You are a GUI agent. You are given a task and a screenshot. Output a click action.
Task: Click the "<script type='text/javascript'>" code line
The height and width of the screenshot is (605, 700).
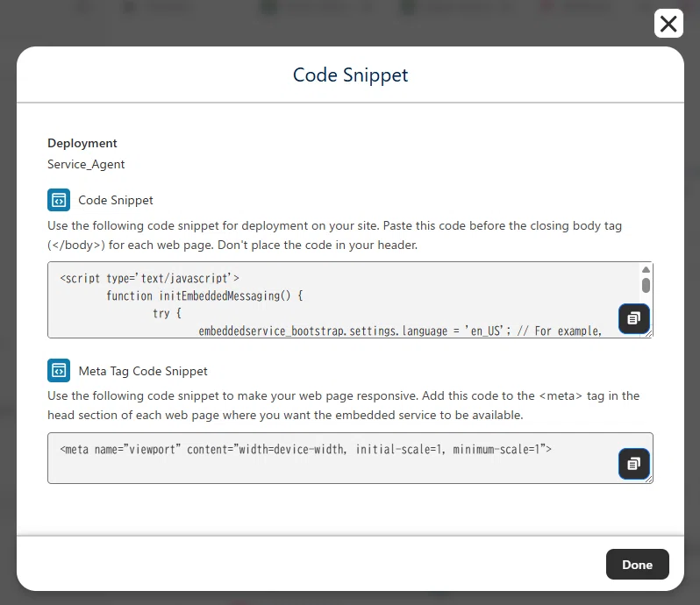coord(149,279)
